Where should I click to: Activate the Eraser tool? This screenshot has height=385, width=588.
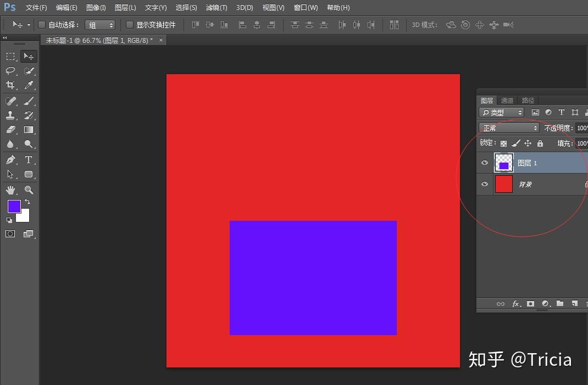[10, 130]
